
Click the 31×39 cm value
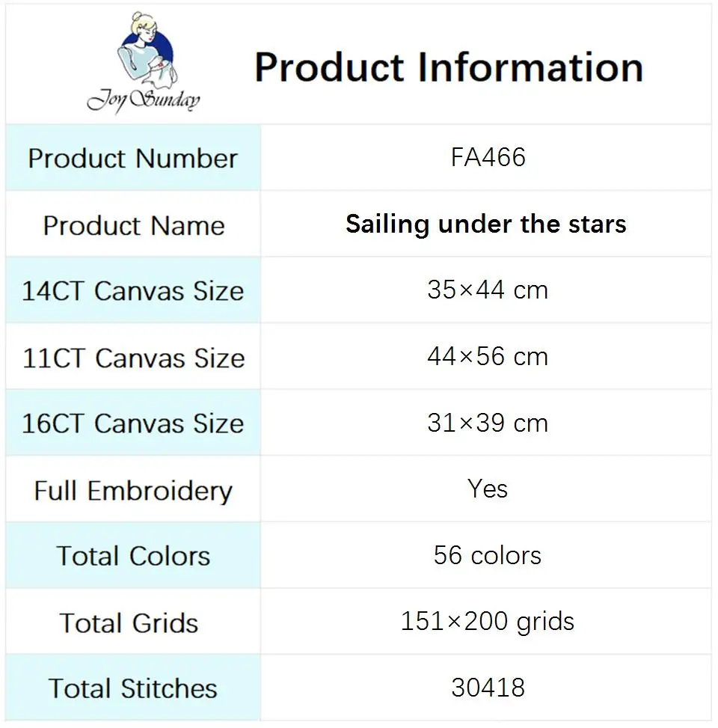pos(488,423)
